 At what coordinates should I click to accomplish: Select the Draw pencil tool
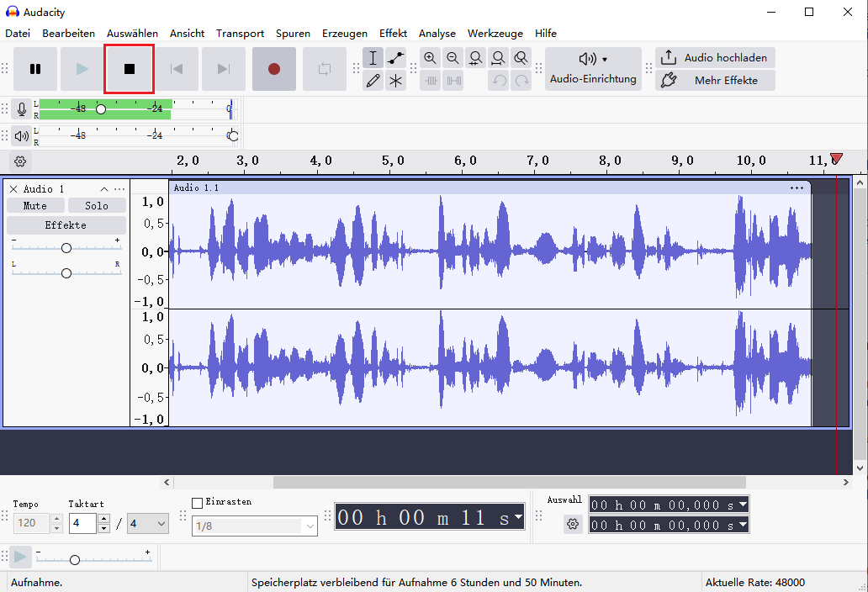373,81
